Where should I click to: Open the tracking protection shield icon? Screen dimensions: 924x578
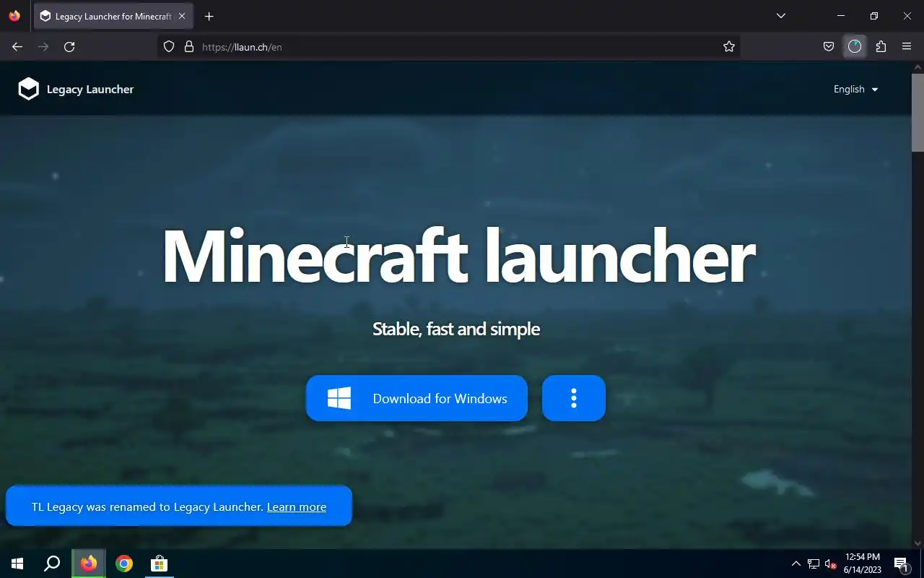click(169, 47)
